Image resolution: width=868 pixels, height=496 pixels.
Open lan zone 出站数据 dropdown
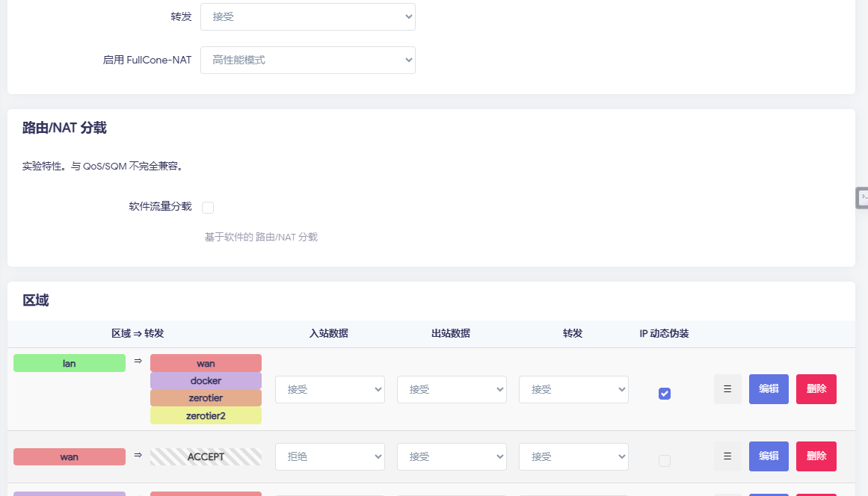[x=452, y=389]
